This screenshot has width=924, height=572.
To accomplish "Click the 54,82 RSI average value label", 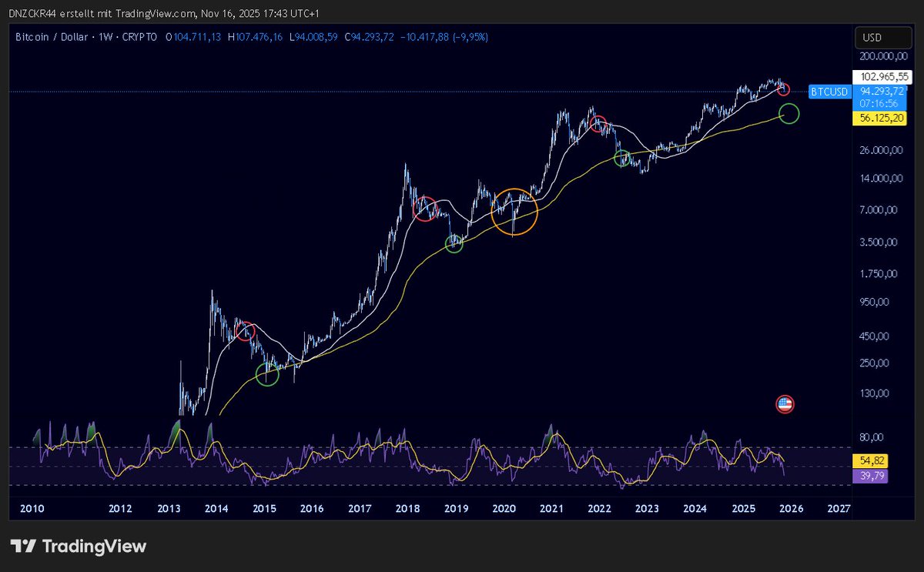I will click(871, 460).
